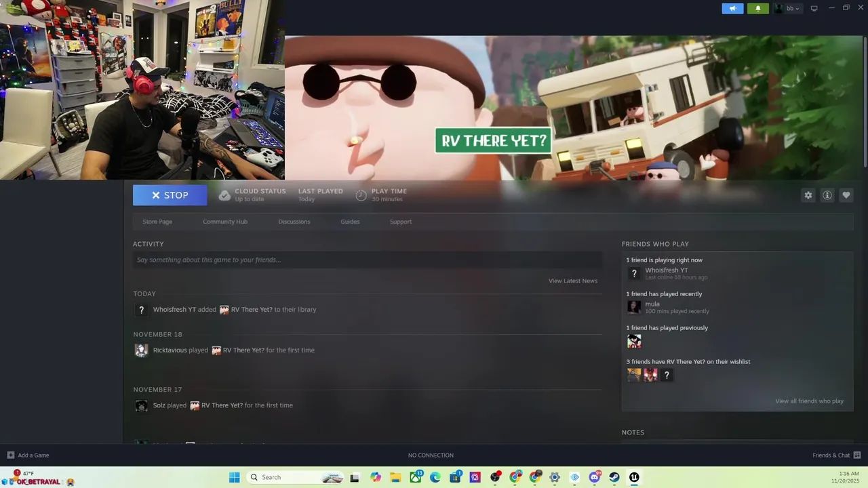Toggle favorite with the heart icon
This screenshot has height=488, width=868.
click(846, 195)
